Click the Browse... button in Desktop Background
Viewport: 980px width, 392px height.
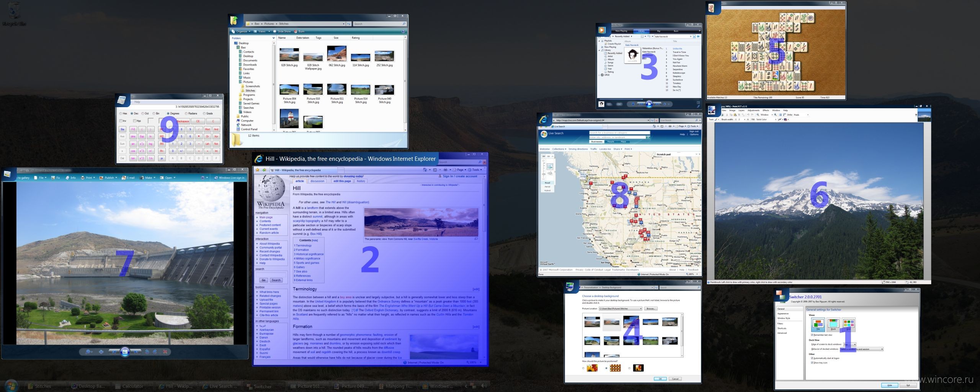650,309
